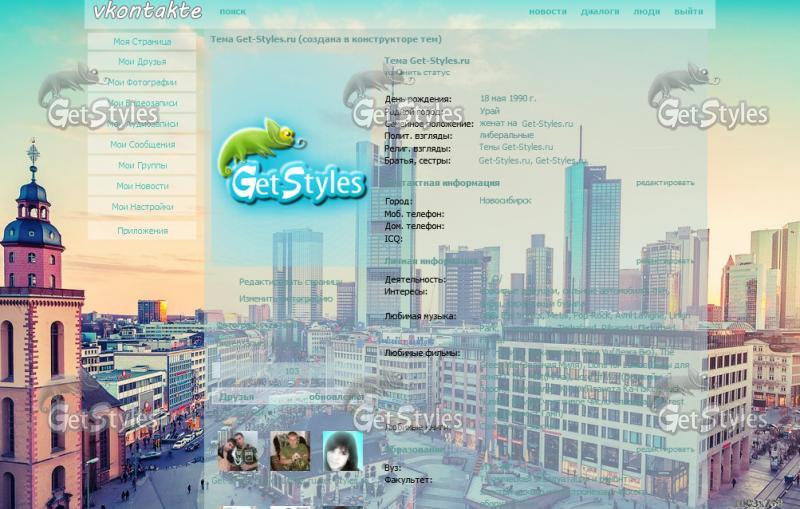Open first friend thumbnail with couple photo

(238, 451)
